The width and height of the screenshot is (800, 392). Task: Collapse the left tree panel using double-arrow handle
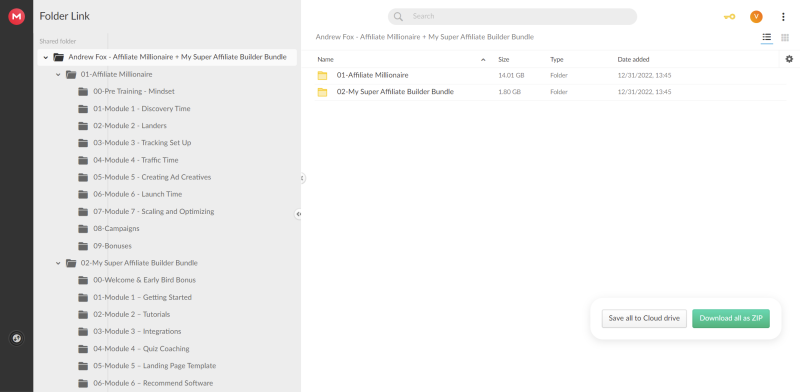point(298,214)
